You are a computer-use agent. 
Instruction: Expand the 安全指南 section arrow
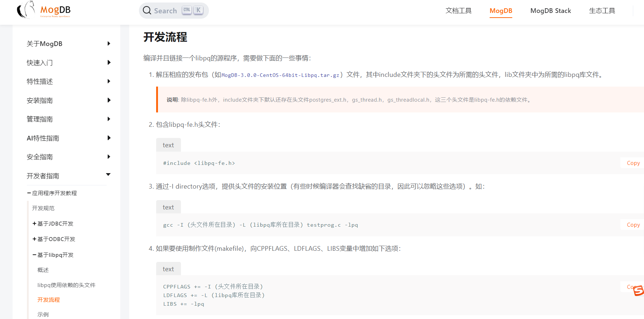[109, 157]
